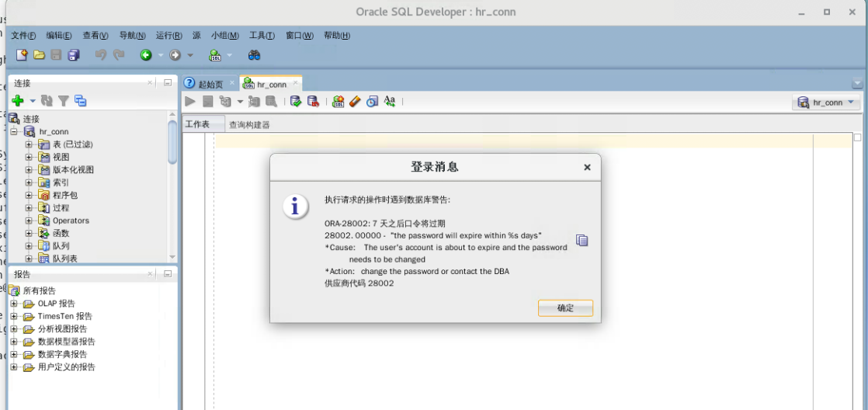The image size is (868, 410).
Task: Click the Open folder icon in main toolbar
Action: click(39, 55)
